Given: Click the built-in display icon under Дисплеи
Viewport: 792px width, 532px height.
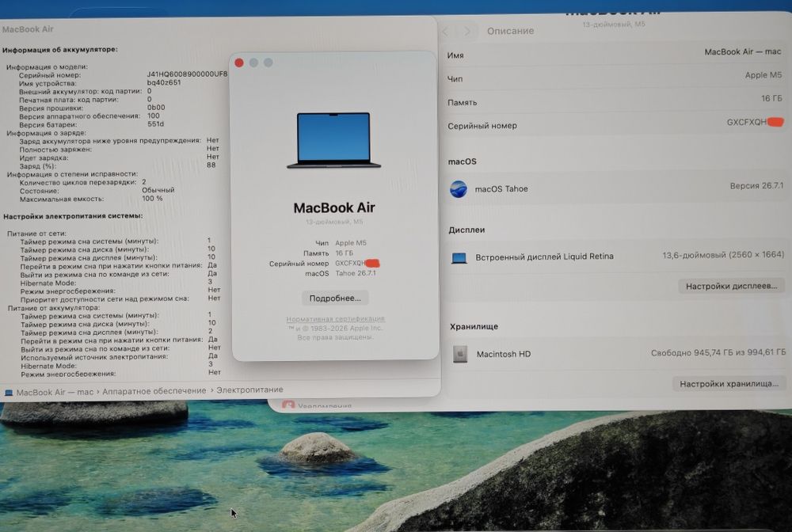Looking at the screenshot, I should pyautogui.click(x=459, y=258).
